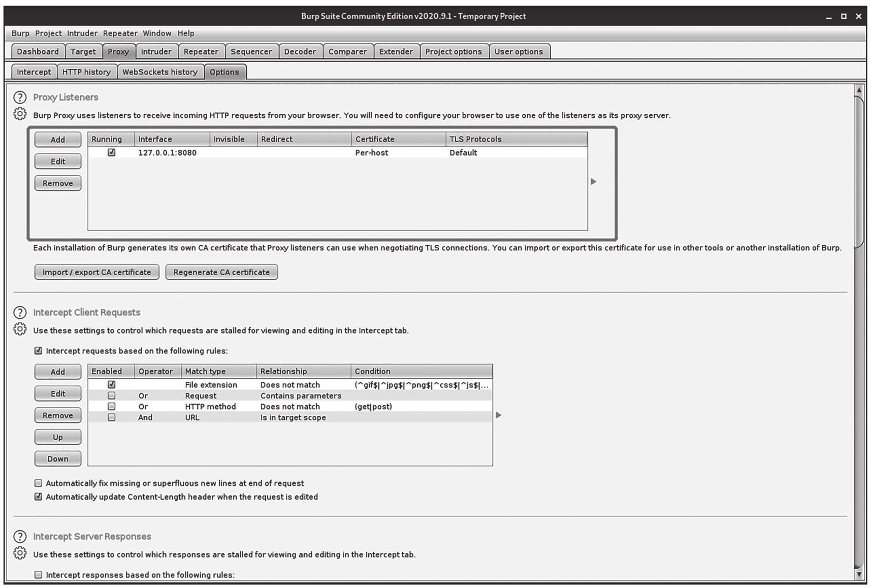The width and height of the screenshot is (871, 588).
Task: Switch to the Repeater tab
Action: click(x=201, y=52)
